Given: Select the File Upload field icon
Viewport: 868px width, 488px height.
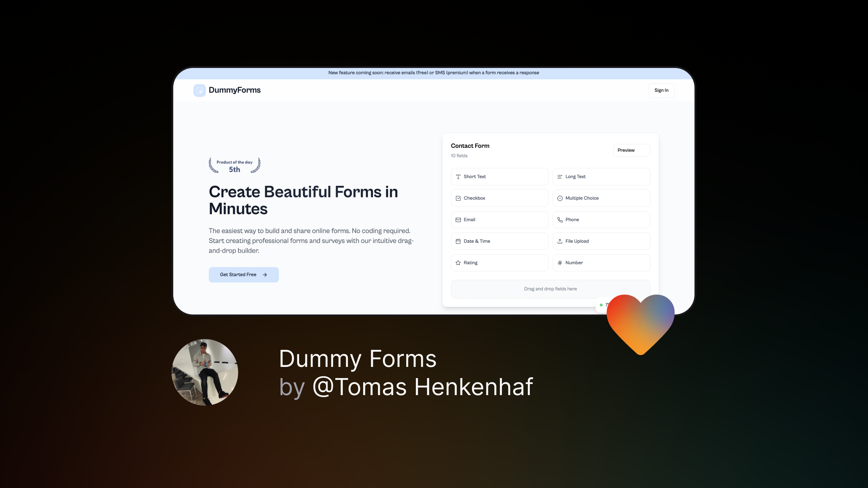Looking at the screenshot, I should [559, 241].
